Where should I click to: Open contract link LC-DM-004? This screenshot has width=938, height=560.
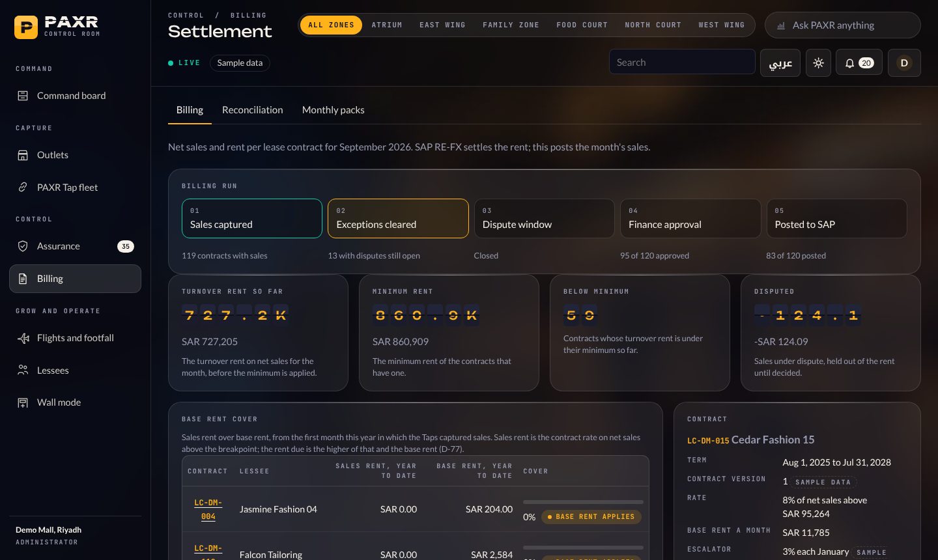click(208, 509)
